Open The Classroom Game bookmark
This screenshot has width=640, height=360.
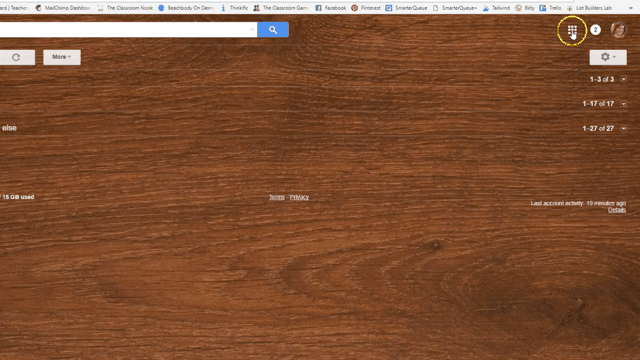tap(281, 8)
